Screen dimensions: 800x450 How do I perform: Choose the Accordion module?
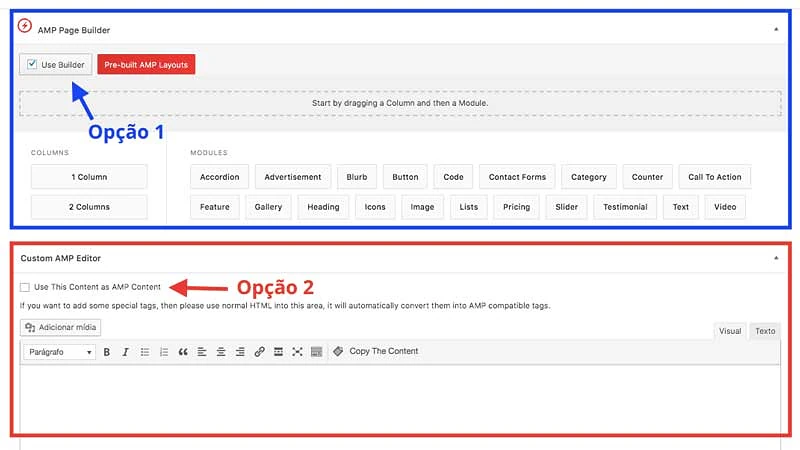point(219,177)
